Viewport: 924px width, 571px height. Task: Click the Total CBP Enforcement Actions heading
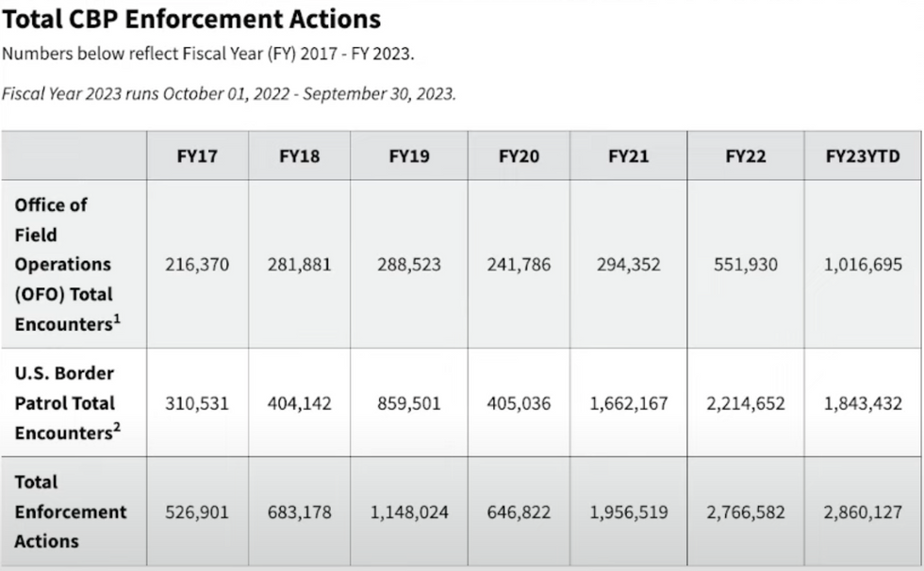191,19
